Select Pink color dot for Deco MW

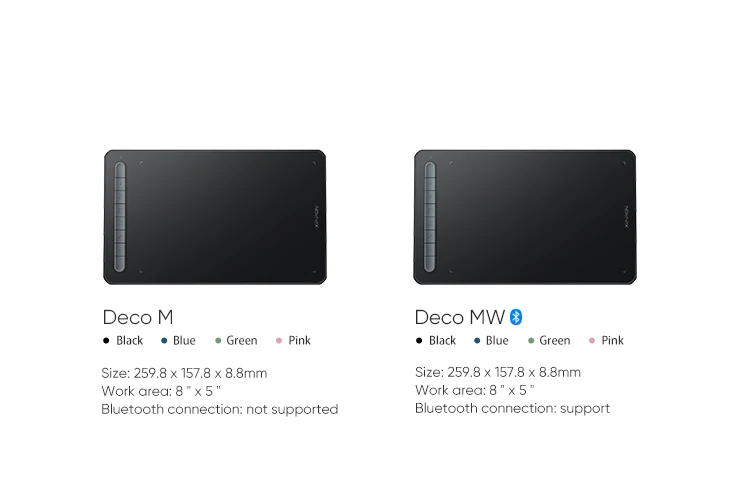(592, 341)
